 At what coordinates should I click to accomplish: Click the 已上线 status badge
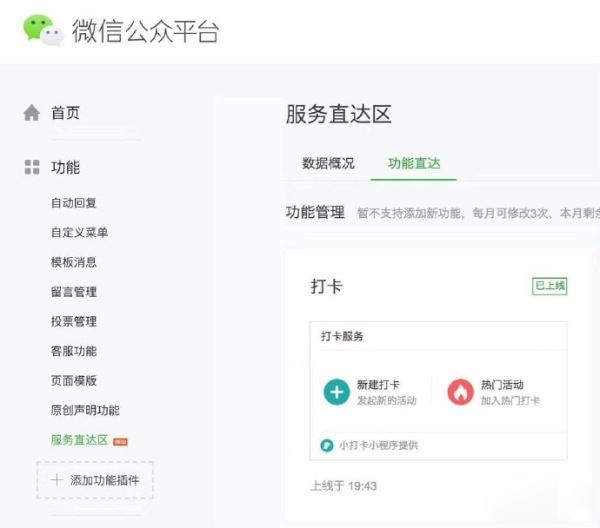pos(549,286)
